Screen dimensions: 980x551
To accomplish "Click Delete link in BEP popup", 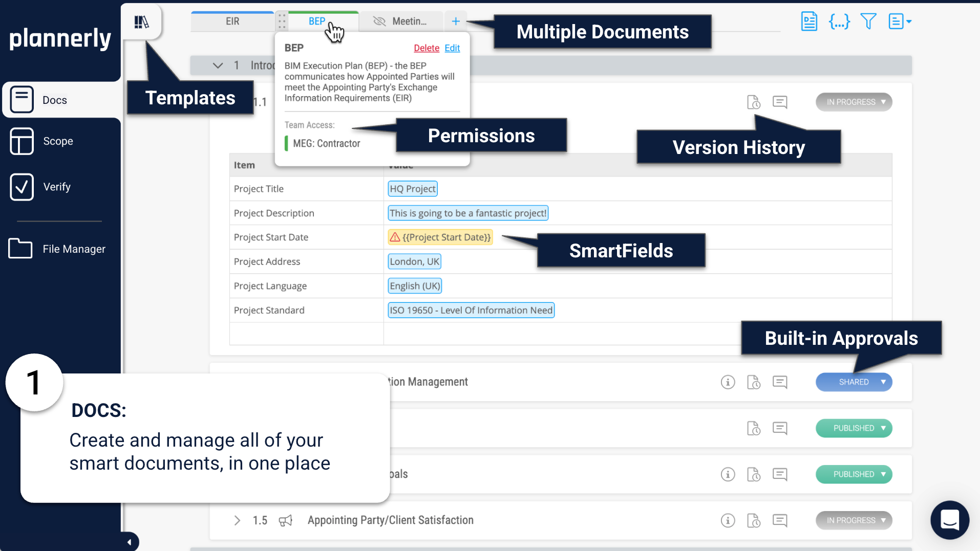I will tap(427, 48).
